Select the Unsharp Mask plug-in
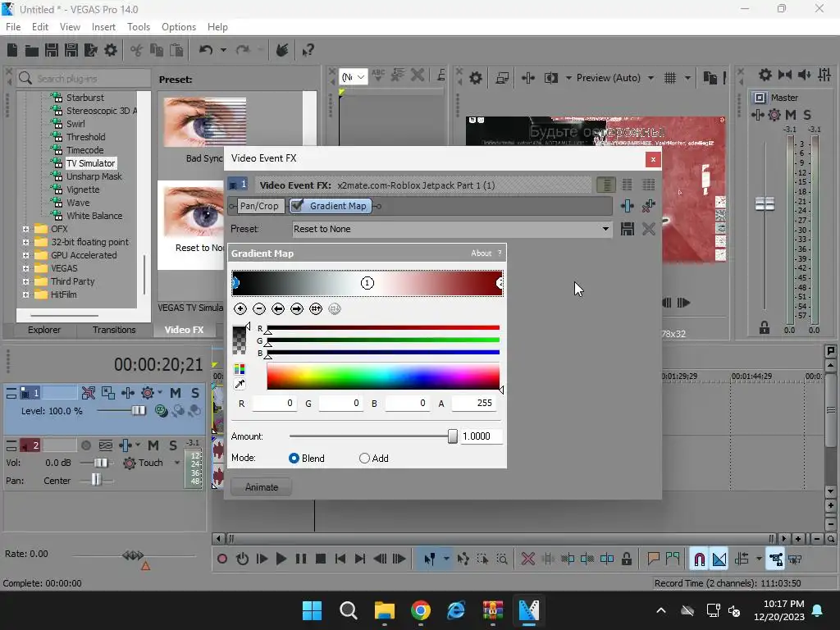Image resolution: width=840 pixels, height=630 pixels. [94, 176]
